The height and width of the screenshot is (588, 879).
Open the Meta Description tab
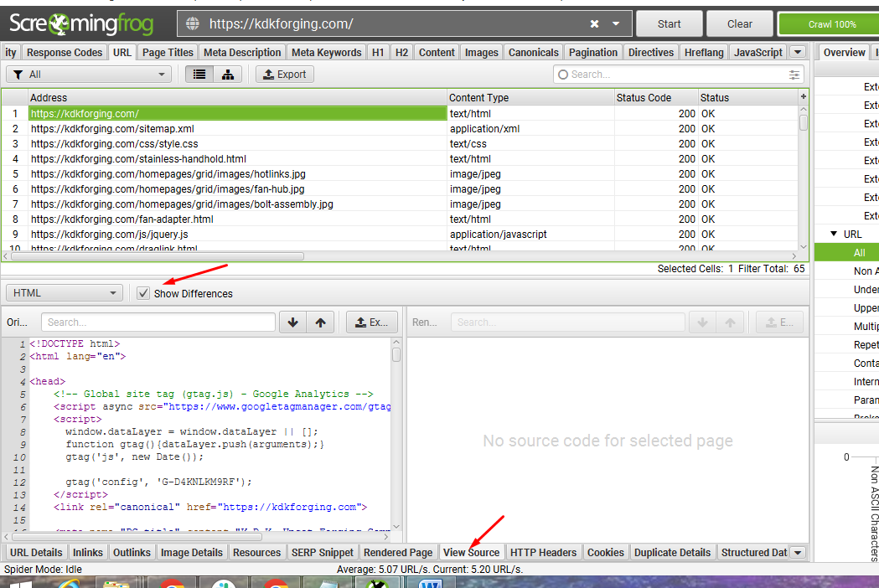point(242,52)
